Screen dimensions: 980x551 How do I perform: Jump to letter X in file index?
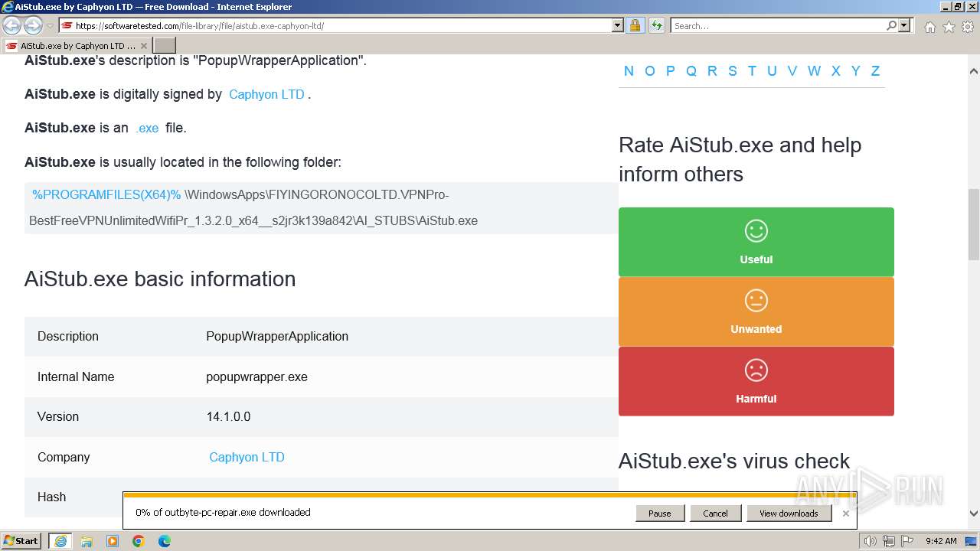click(x=836, y=71)
